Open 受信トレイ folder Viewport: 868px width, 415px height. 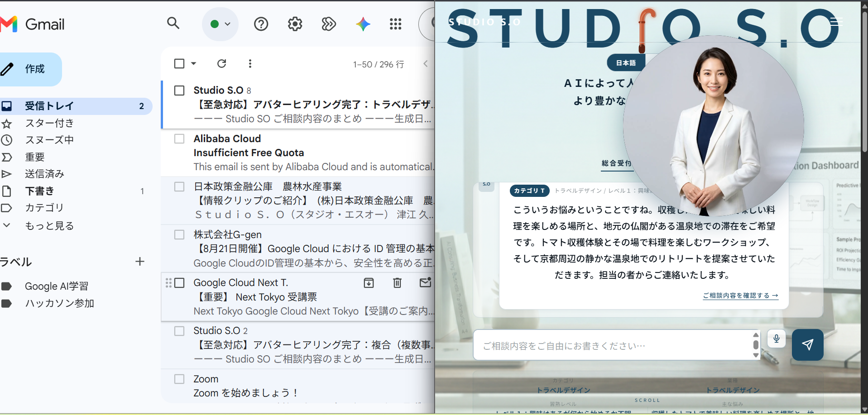[76, 106]
